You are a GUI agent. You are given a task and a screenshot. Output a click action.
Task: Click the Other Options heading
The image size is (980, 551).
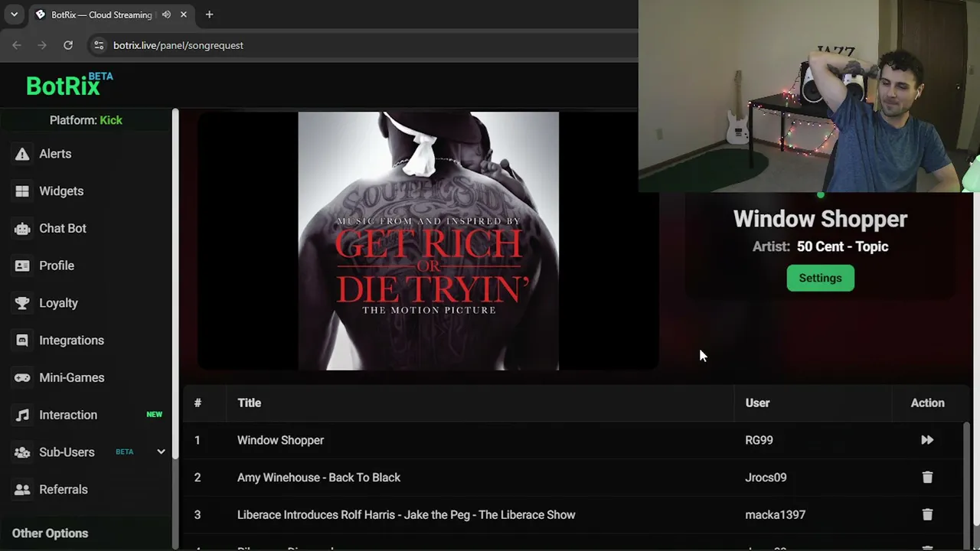[50, 533]
